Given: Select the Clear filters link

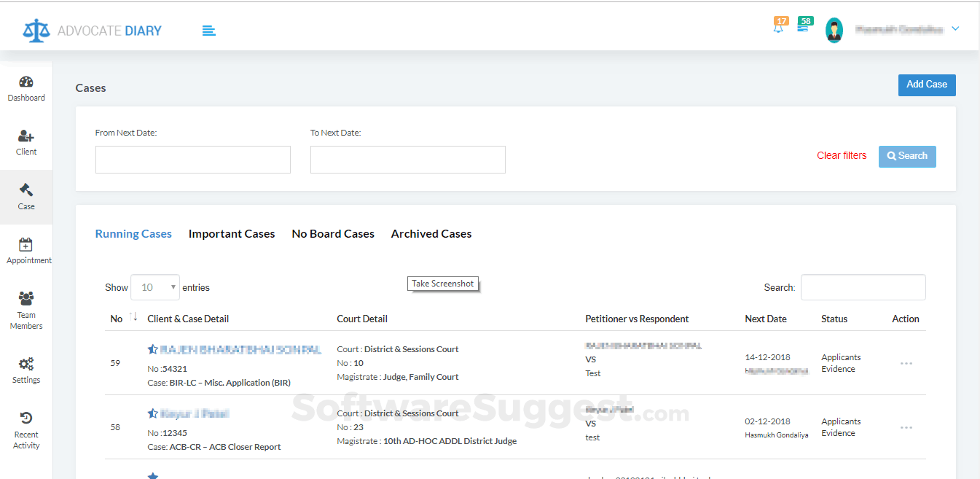Looking at the screenshot, I should (x=842, y=155).
